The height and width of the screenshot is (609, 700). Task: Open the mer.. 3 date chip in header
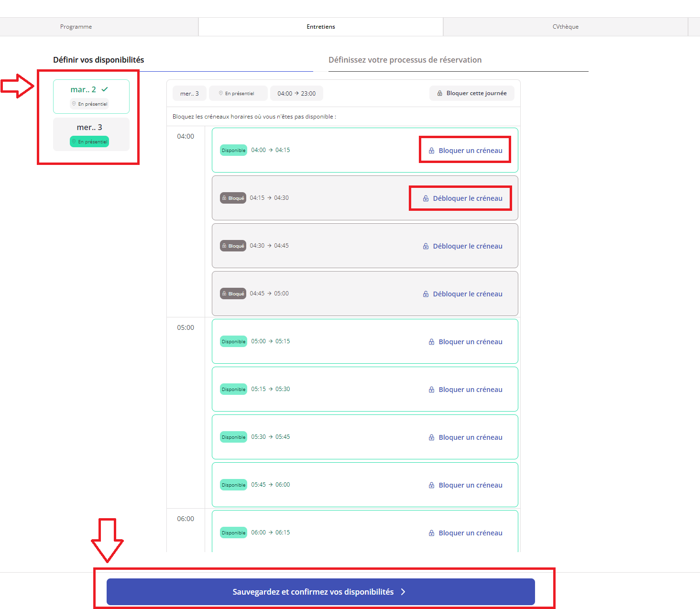point(189,94)
